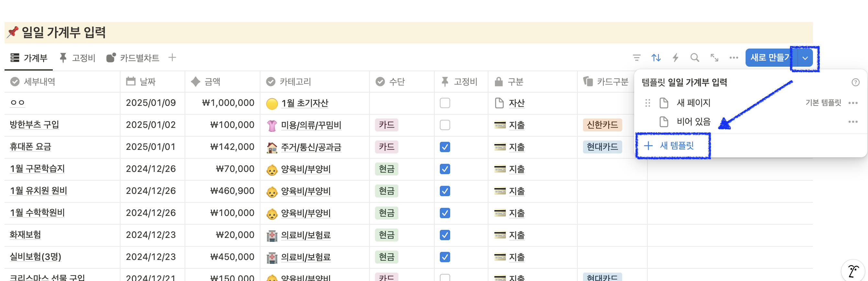Click the ₩1,000,000 amount cell
Viewport: 868px width, 281px height.
[223, 103]
